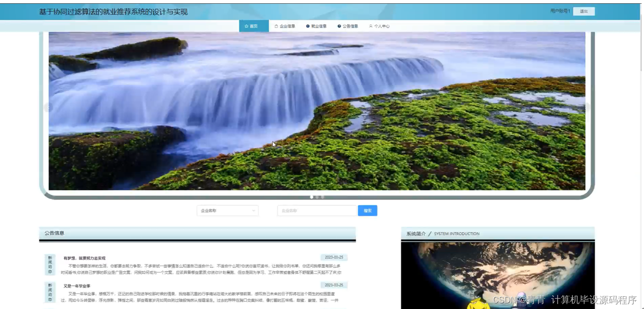Click the carousel previous arrow
This screenshot has width=644, height=309.
click(x=47, y=108)
